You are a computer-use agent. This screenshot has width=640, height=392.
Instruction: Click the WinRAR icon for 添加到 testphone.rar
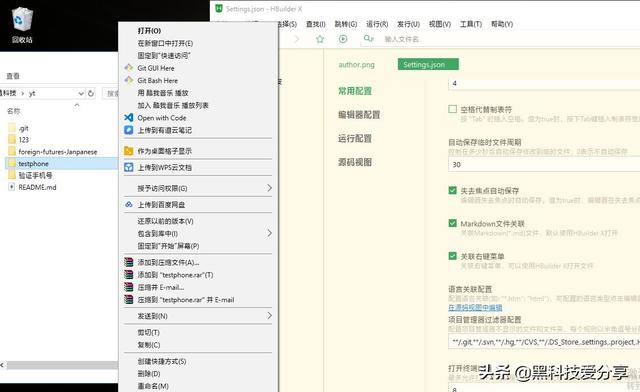[129, 275]
